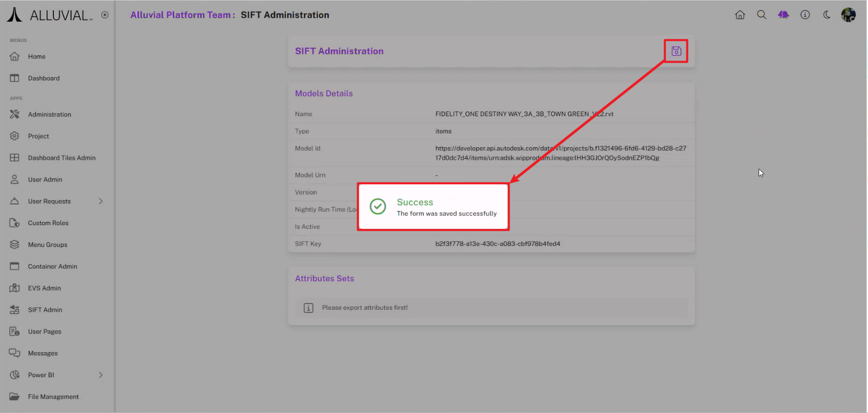Open the user profile avatar
Screen dimensions: 868x413
click(848, 15)
